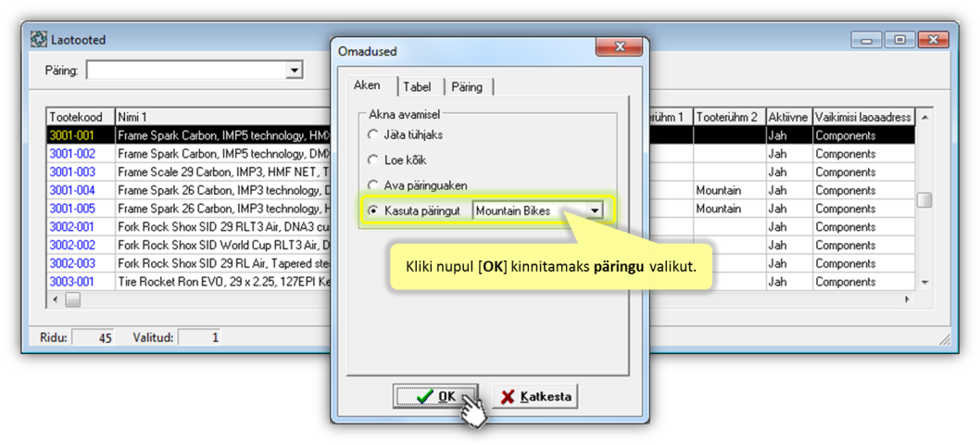Viewport: 980px width, 445px height.
Task: Click the Vaikimisi laoaadress column header
Action: pyautogui.click(x=863, y=117)
